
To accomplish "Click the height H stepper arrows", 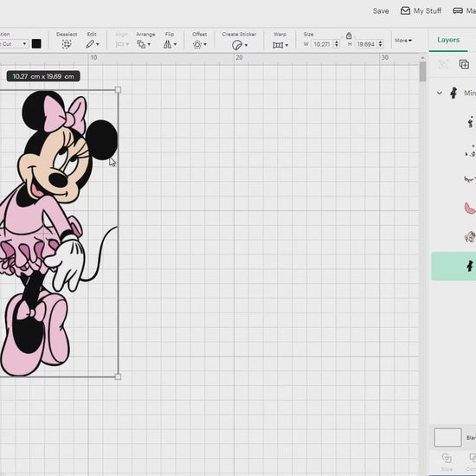I will tap(381, 44).
